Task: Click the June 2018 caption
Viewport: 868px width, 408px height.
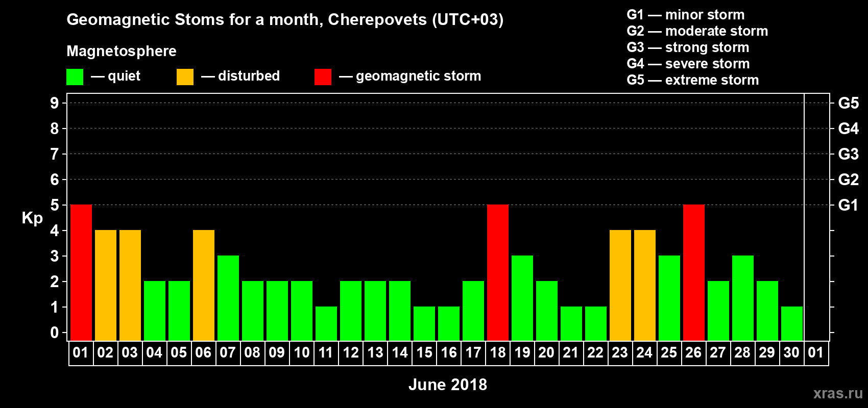Action: tap(448, 385)
